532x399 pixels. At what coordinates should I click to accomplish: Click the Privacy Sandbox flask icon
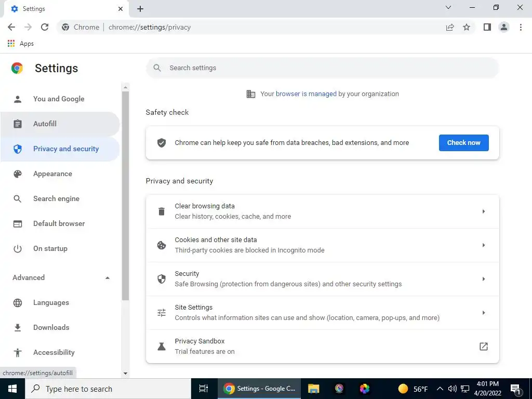[x=162, y=347]
